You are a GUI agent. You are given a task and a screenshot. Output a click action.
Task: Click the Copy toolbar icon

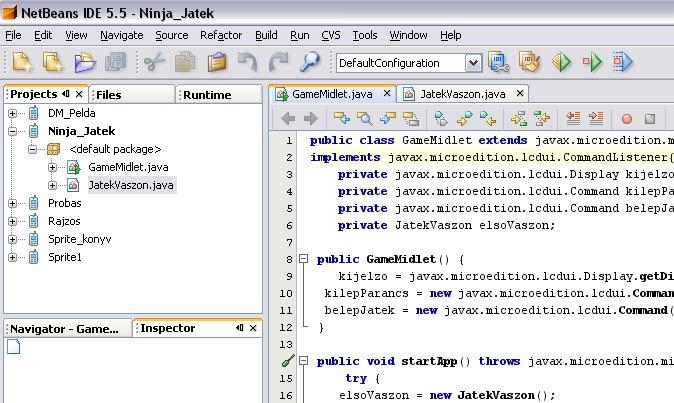185,62
